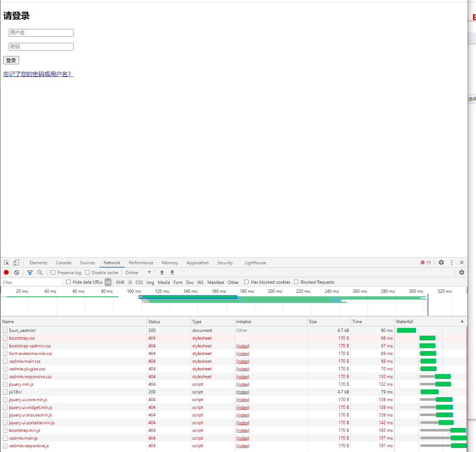Open the Lighthouse tab
Image resolution: width=476 pixels, height=452 pixels.
(256, 263)
